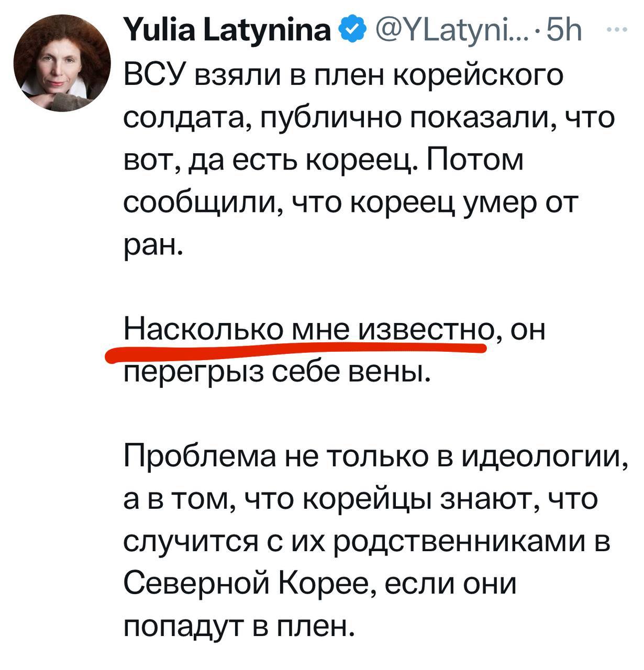Click the text "попадут в плен"

(x=236, y=625)
